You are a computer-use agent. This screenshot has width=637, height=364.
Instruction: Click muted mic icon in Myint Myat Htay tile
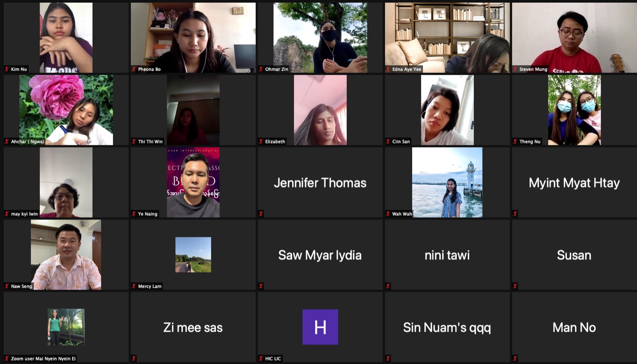[x=515, y=214]
